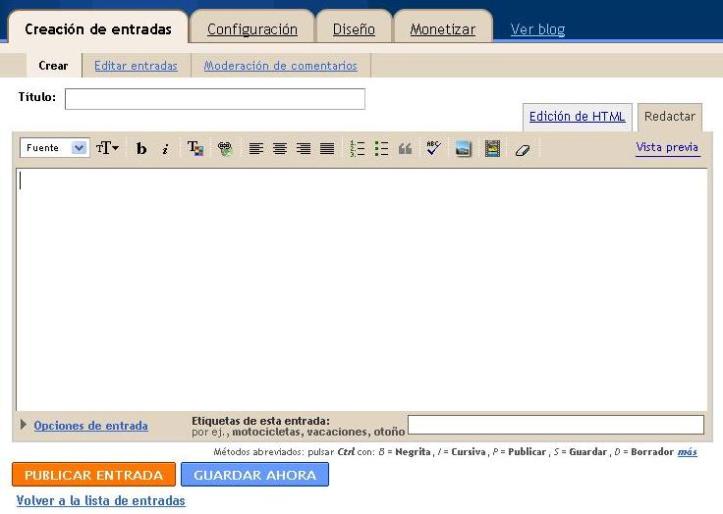The width and height of the screenshot is (723, 514).
Task: Insert a hyperlink with the link icon
Action: [225, 148]
